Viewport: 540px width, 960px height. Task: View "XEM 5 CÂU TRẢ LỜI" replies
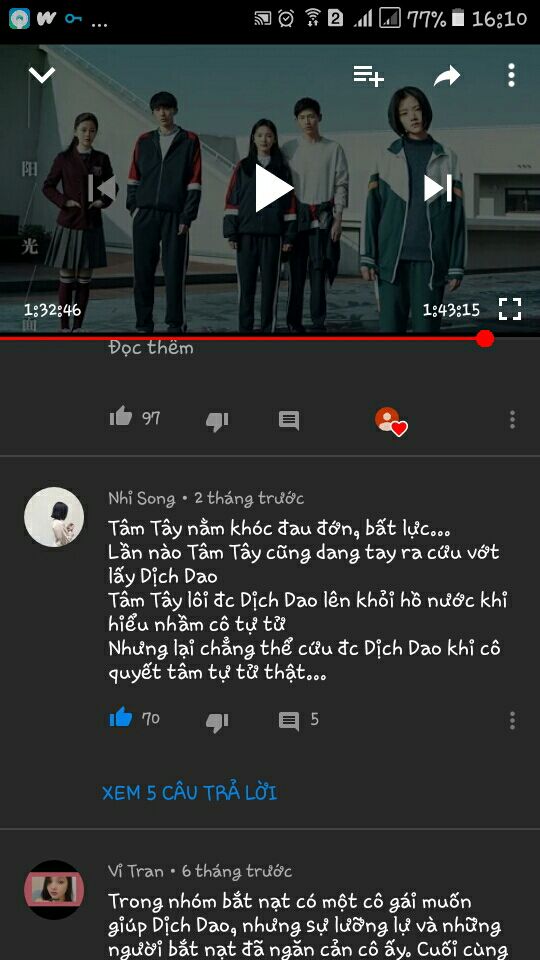189,793
